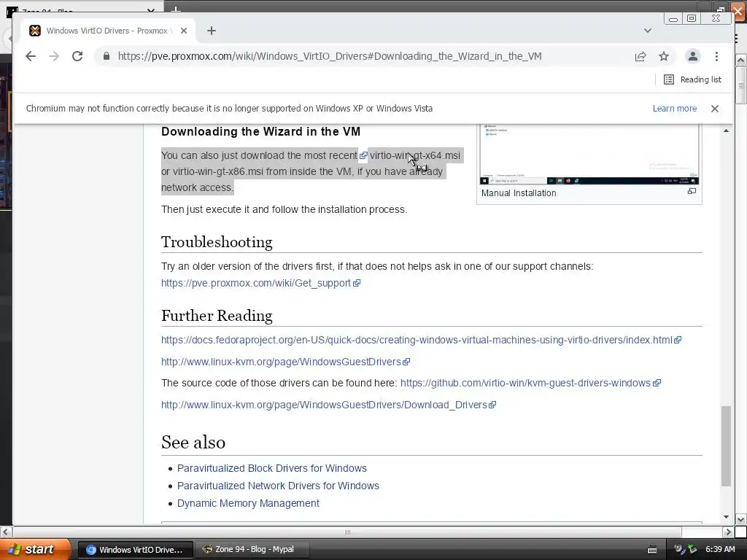
Task: Open Chromium three-dot menu
Action: (716, 56)
